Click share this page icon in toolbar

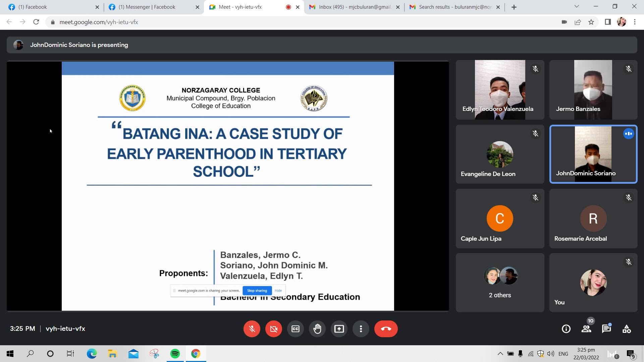click(578, 22)
